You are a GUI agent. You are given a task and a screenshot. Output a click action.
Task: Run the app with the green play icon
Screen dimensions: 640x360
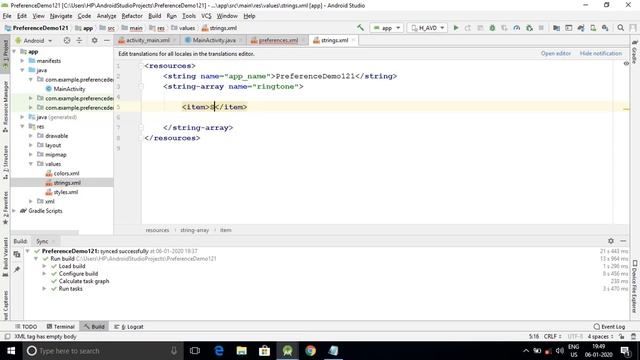click(x=456, y=28)
